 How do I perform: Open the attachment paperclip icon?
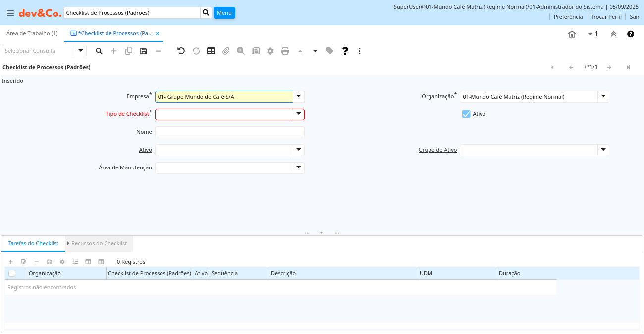point(226,51)
